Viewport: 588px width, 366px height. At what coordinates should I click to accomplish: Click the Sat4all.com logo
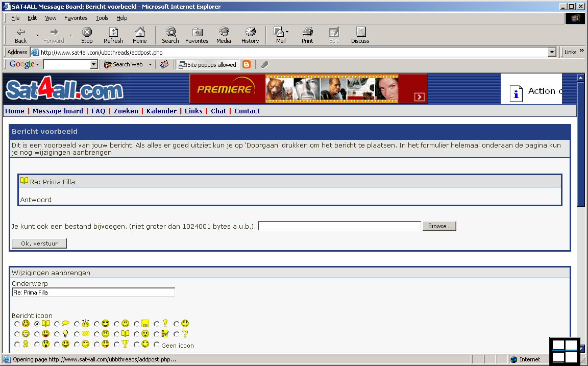(64, 89)
